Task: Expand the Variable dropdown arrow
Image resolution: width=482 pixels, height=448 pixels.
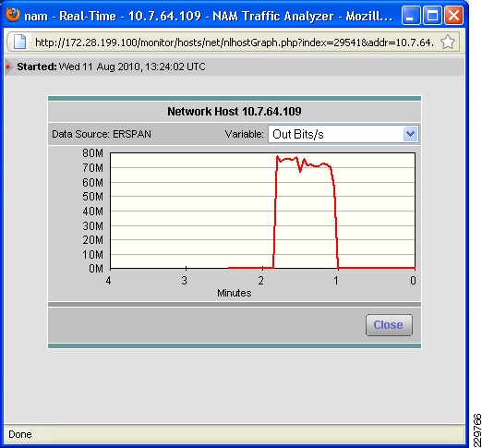Action: coord(410,134)
